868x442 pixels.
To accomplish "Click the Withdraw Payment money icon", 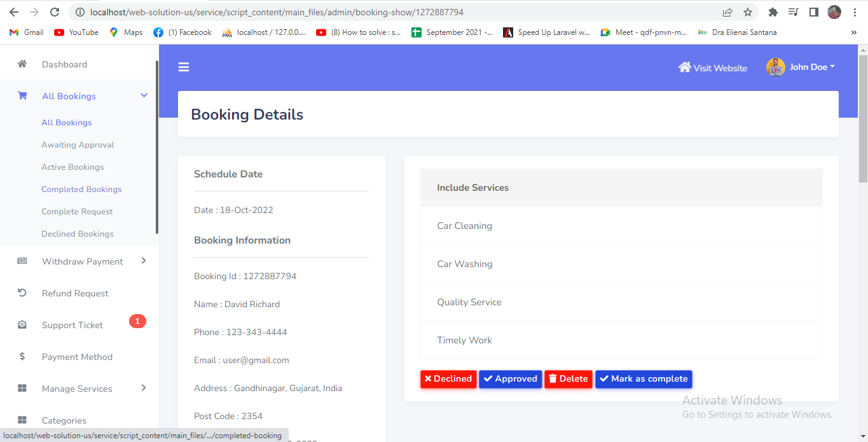I will click(22, 261).
